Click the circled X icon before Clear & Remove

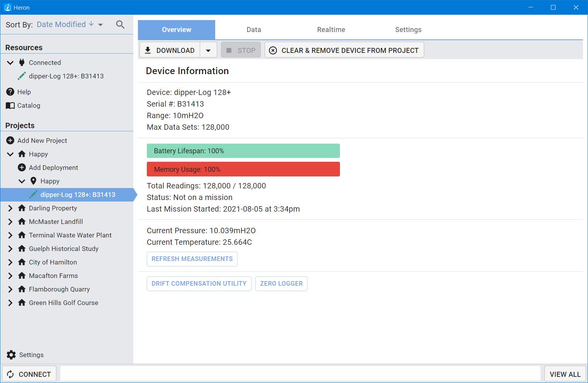click(x=273, y=50)
